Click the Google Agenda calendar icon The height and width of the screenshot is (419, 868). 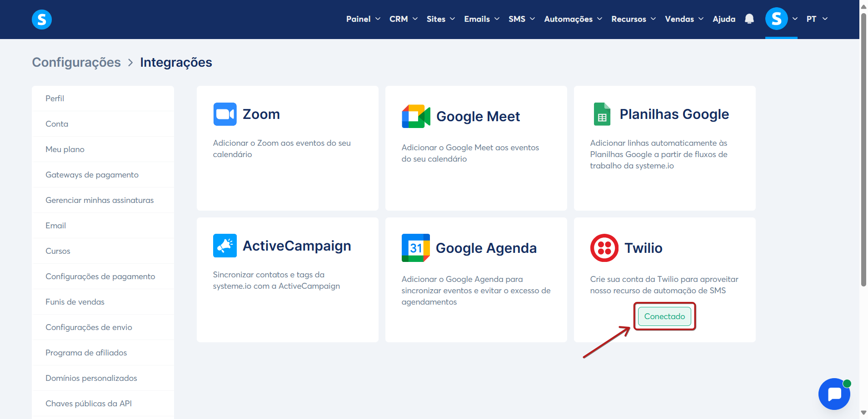point(416,248)
